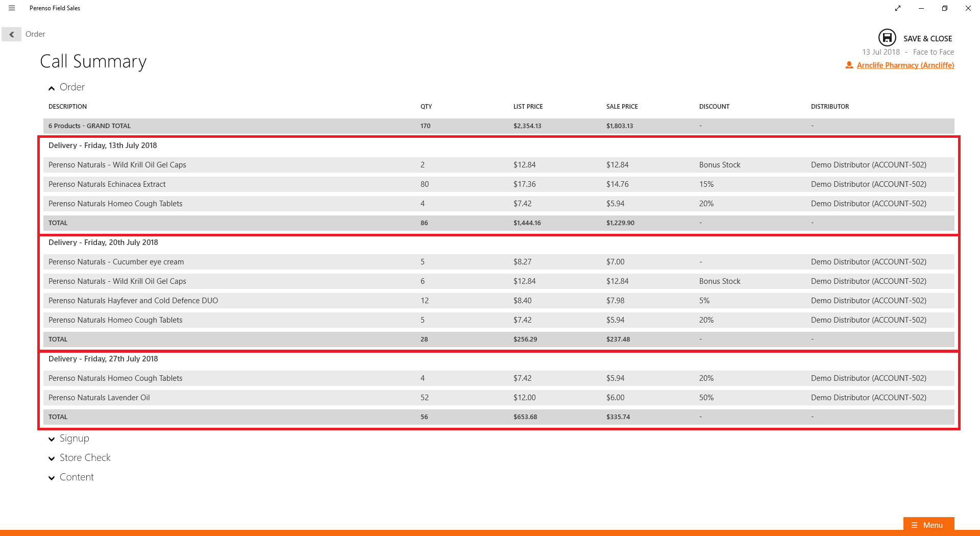Click the Face to Face call type
The height and width of the screenshot is (536, 980).
(933, 52)
